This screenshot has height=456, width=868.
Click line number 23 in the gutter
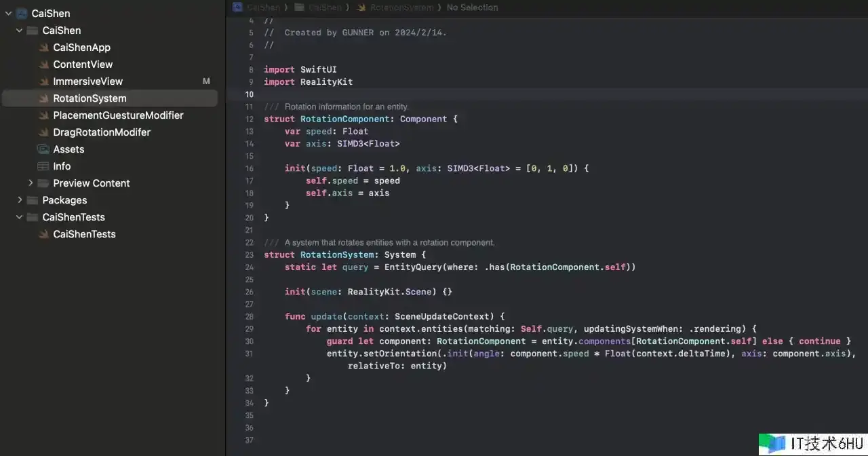pyautogui.click(x=249, y=255)
